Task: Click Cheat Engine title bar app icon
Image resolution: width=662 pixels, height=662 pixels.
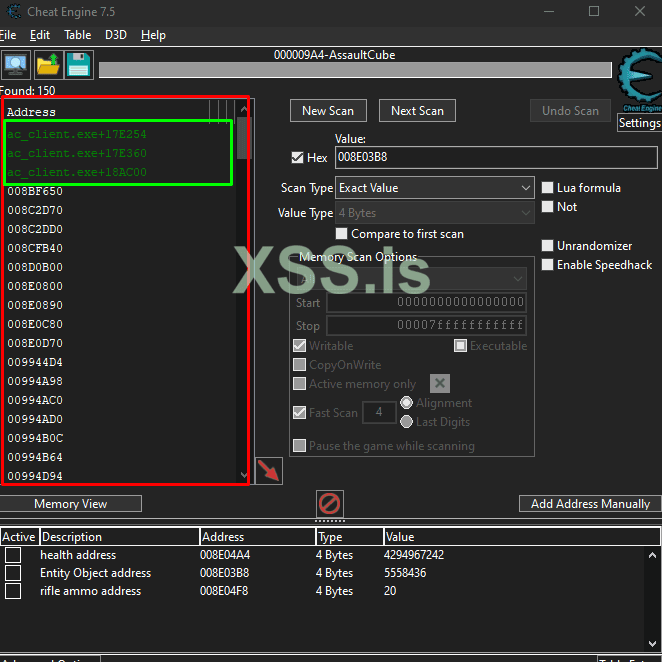Action: 14,11
